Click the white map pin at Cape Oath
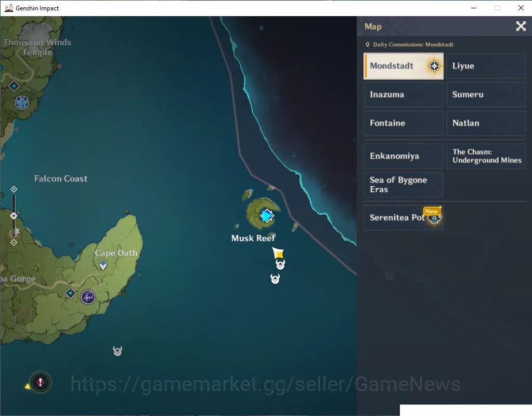The height and width of the screenshot is (416, 532). click(103, 265)
